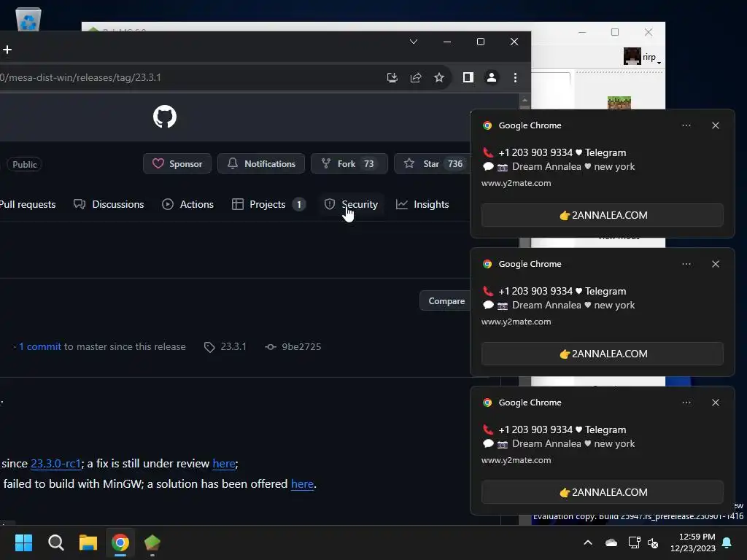Screen dimensions: 747x560
Task: Open the Windows Start menu
Action: [23, 542]
